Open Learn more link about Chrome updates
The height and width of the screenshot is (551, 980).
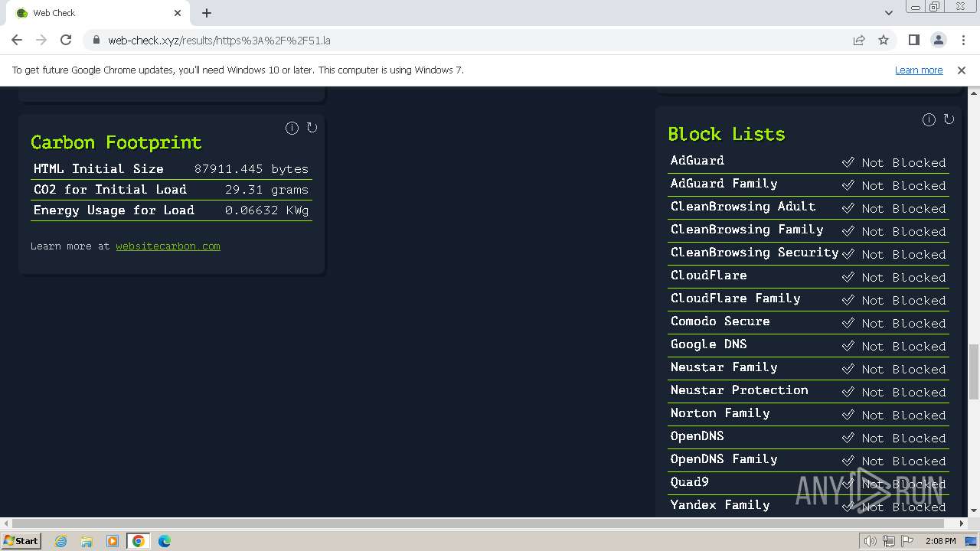tap(919, 70)
